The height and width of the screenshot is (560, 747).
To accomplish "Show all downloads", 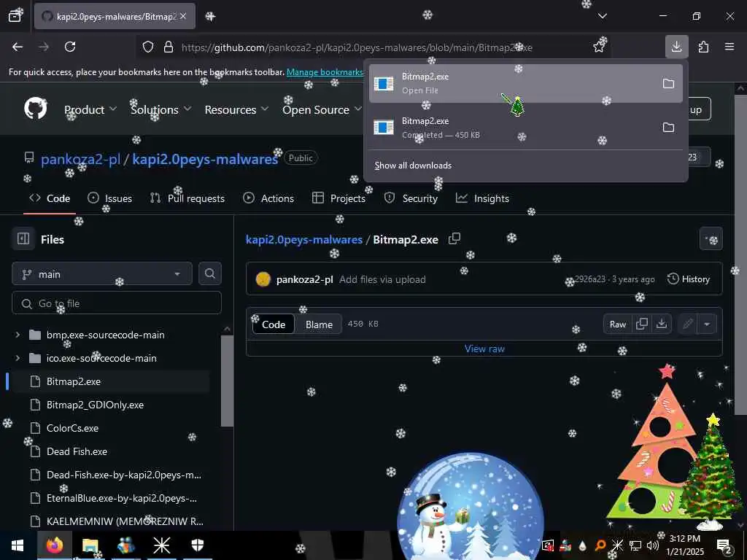I will click(x=413, y=166).
